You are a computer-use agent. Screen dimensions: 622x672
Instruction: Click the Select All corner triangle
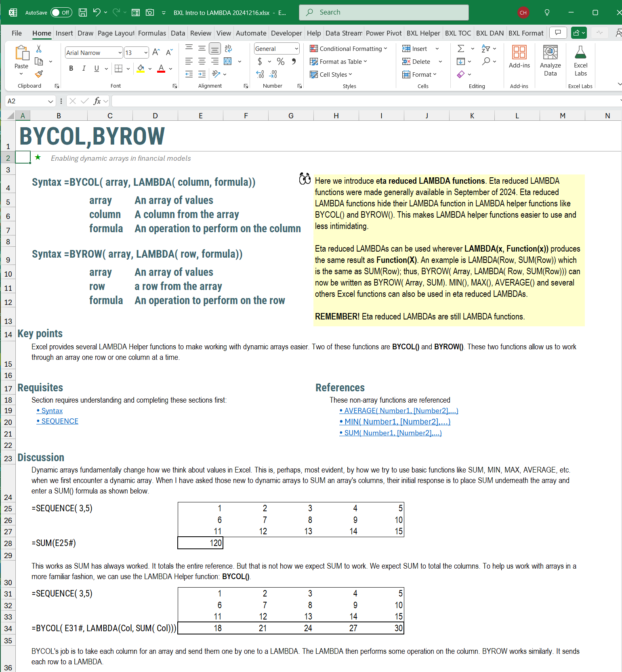click(x=11, y=116)
